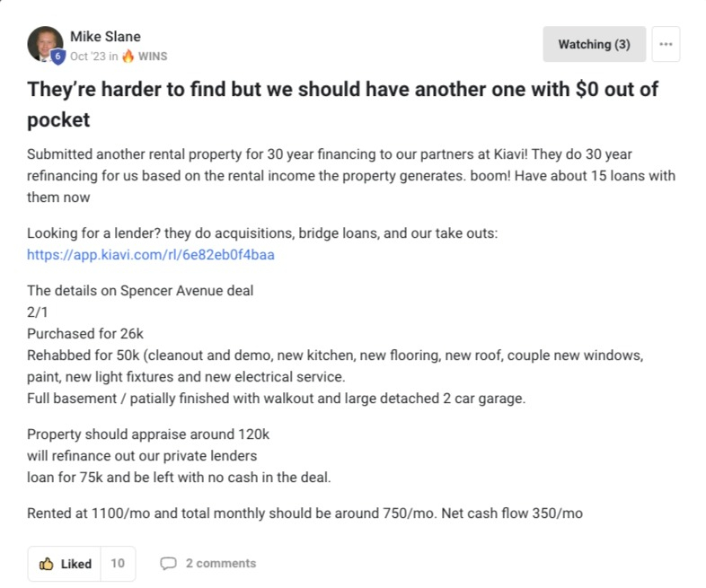This screenshot has width=706, height=588.
Task: Open Mike Slane's author name link
Action: 105,37
